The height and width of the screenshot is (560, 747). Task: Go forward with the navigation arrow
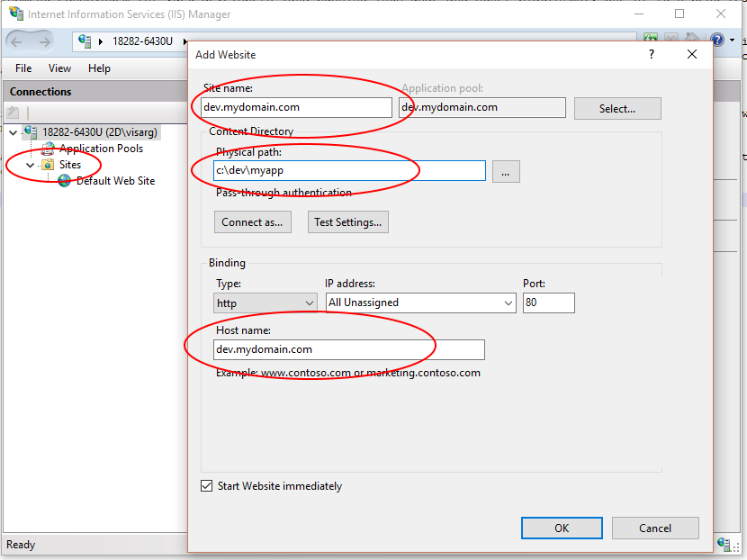point(44,42)
